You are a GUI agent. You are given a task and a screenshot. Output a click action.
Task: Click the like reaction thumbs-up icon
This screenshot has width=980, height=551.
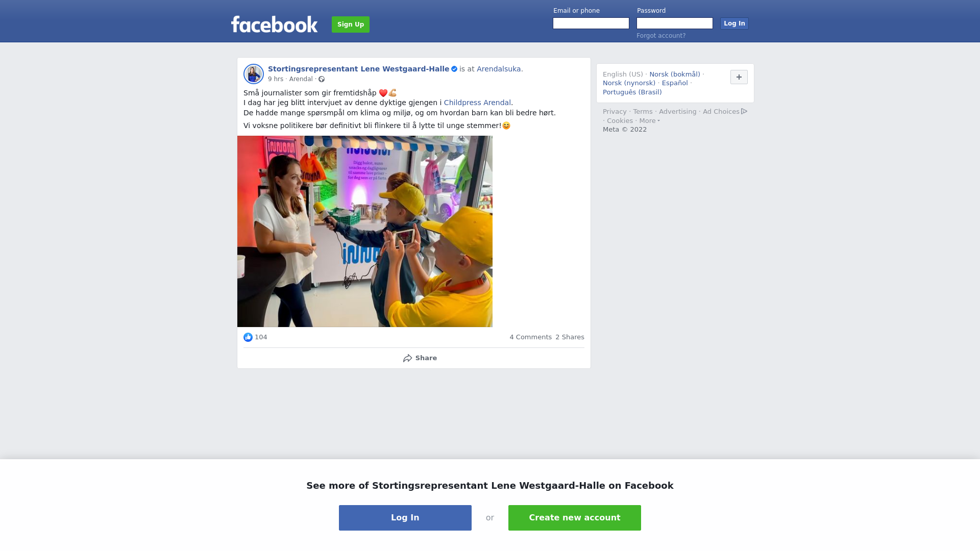pyautogui.click(x=248, y=337)
